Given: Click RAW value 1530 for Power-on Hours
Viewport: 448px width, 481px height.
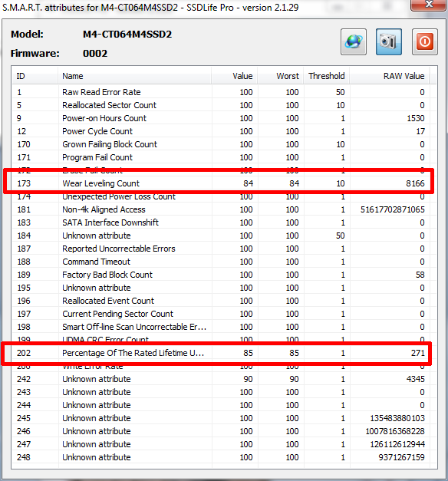Looking at the screenshot, I should pos(416,118).
